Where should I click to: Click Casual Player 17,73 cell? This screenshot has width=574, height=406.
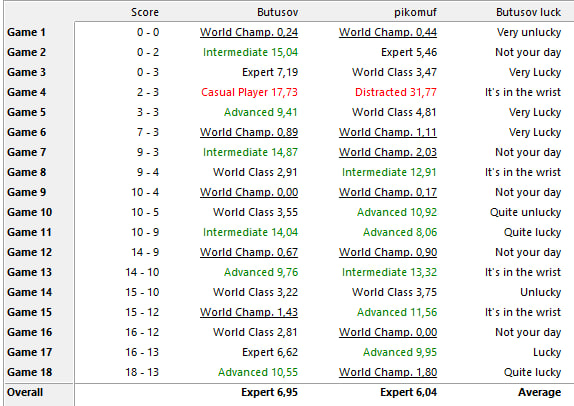(249, 92)
